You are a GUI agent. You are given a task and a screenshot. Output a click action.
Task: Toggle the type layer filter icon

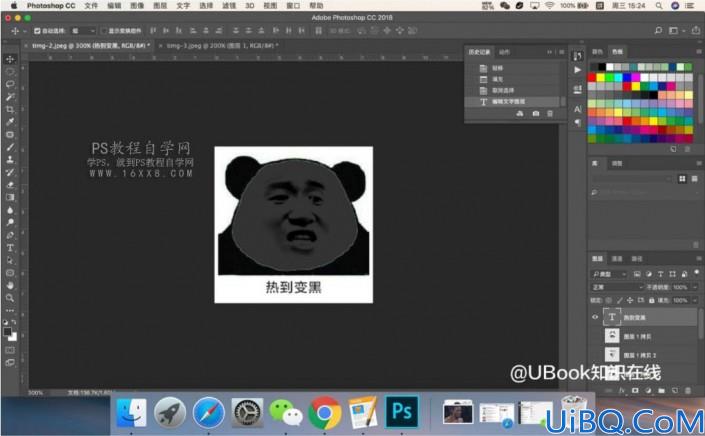pyautogui.click(x=660, y=274)
